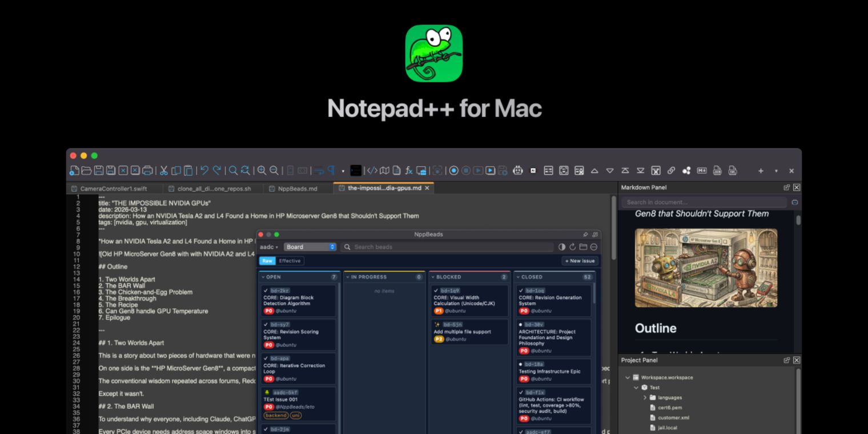This screenshot has width=868, height=434.
Task: Click the up triangle toolbar icon
Action: pos(594,171)
